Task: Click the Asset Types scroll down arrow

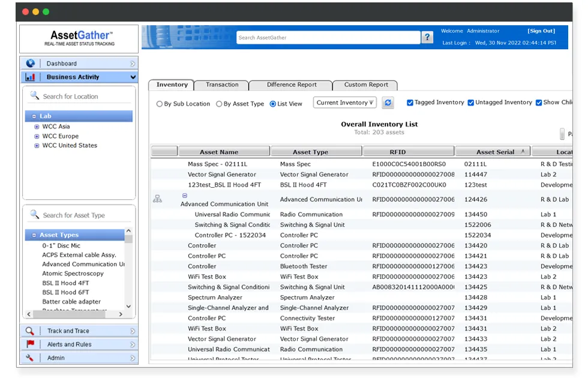Action: click(x=128, y=306)
